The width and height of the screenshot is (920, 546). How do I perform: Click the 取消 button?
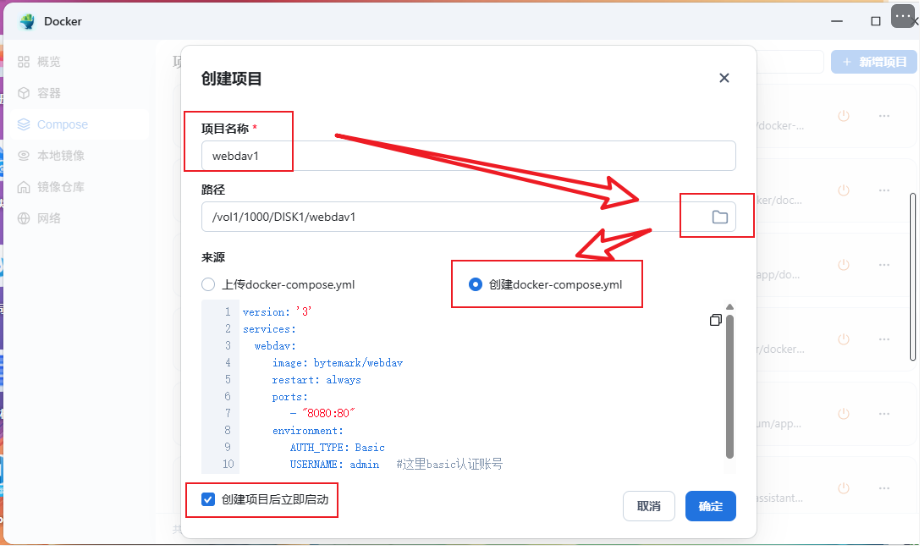click(x=649, y=506)
